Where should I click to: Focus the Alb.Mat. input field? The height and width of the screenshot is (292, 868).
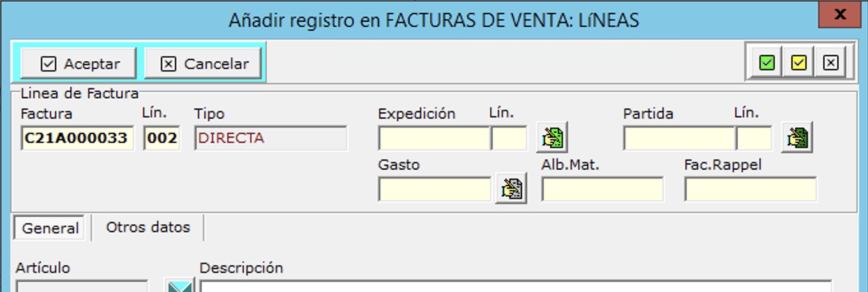pyautogui.click(x=602, y=189)
